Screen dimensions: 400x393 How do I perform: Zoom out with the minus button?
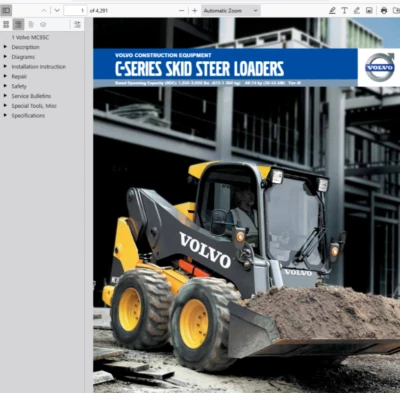pyautogui.click(x=182, y=11)
